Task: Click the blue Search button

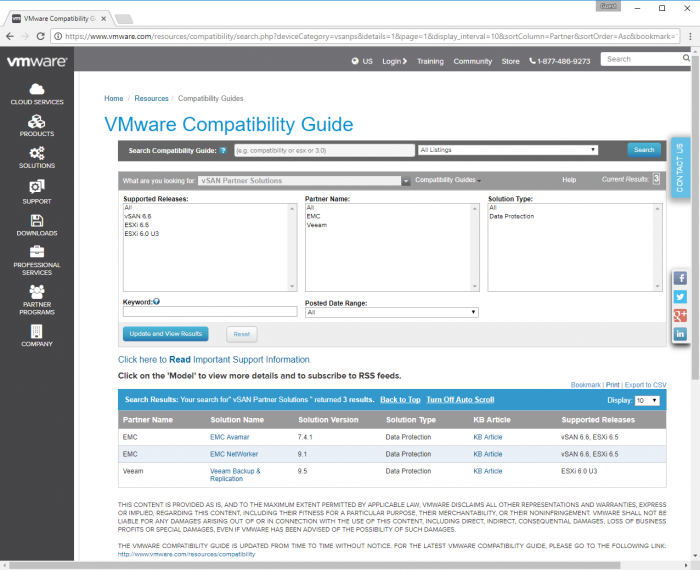Action: coord(644,150)
